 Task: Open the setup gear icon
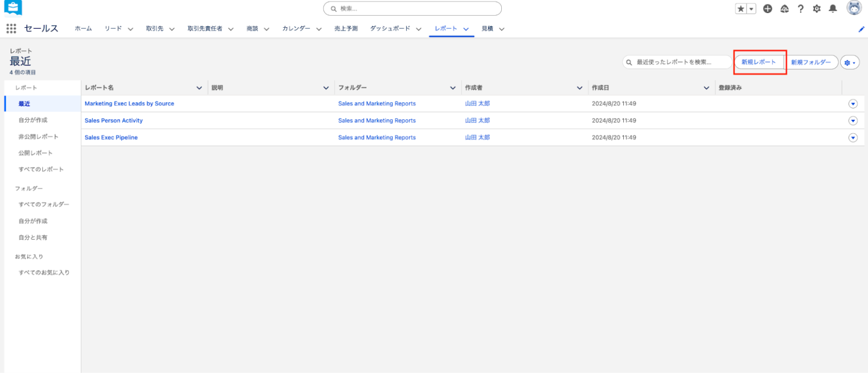817,8
